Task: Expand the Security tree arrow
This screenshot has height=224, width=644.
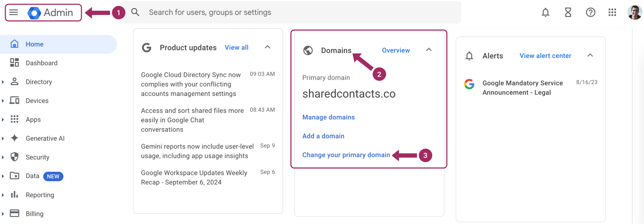Action: point(3,157)
